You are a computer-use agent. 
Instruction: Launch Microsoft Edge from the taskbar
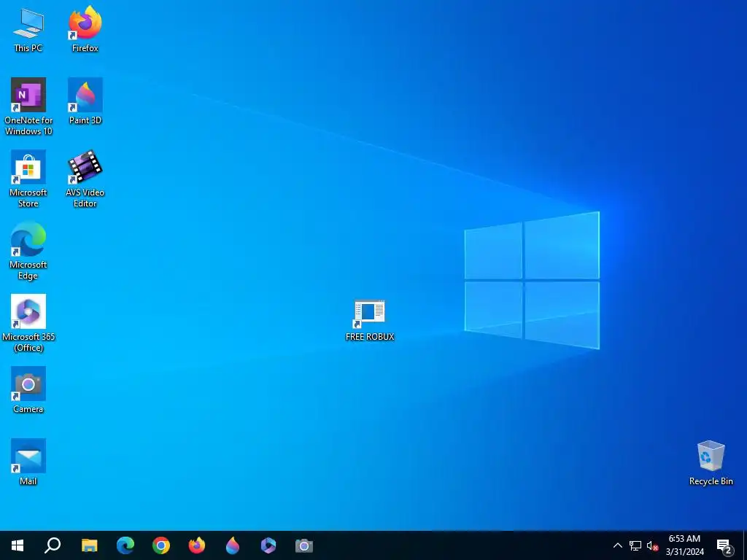pos(125,545)
